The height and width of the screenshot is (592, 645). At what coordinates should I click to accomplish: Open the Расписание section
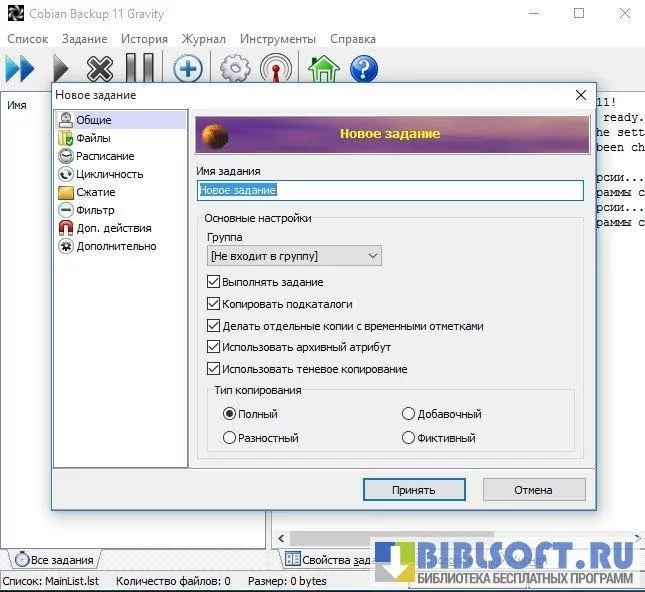[105, 156]
